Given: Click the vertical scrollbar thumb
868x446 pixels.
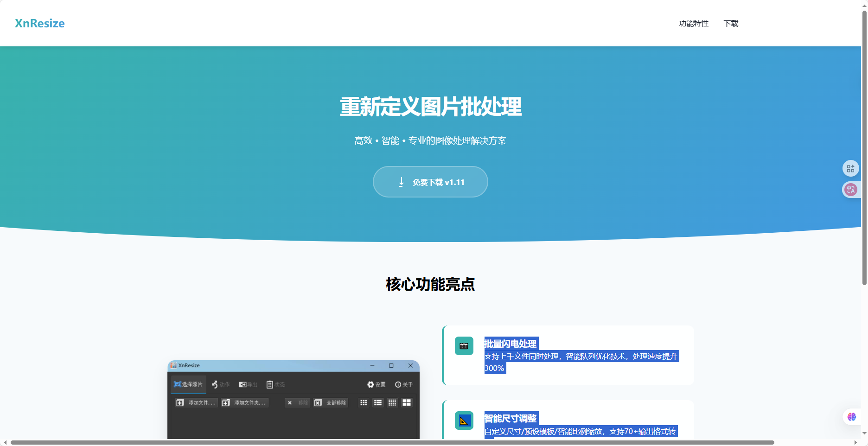Looking at the screenshot, I should pyautogui.click(x=864, y=147).
